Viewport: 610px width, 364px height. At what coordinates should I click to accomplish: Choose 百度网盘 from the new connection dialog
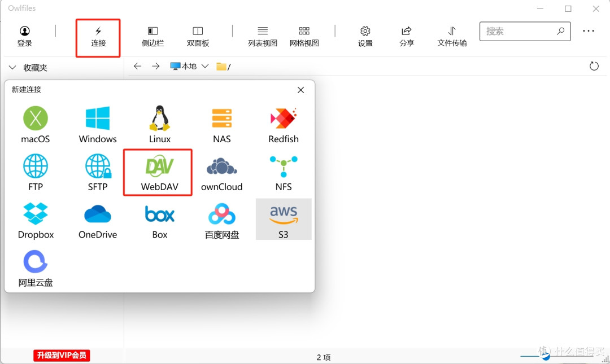click(x=221, y=220)
